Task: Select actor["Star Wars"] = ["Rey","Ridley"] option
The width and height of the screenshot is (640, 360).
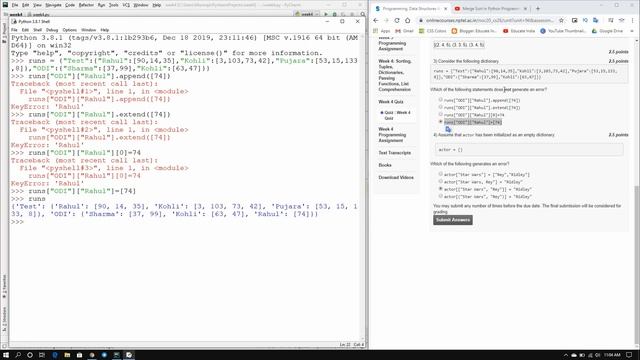Action: point(440,174)
